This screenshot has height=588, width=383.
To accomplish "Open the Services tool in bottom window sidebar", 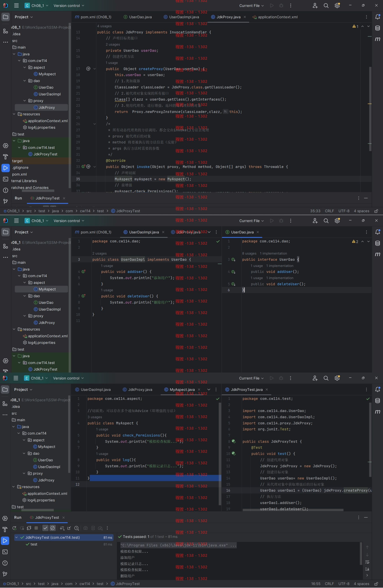I will point(5,518).
